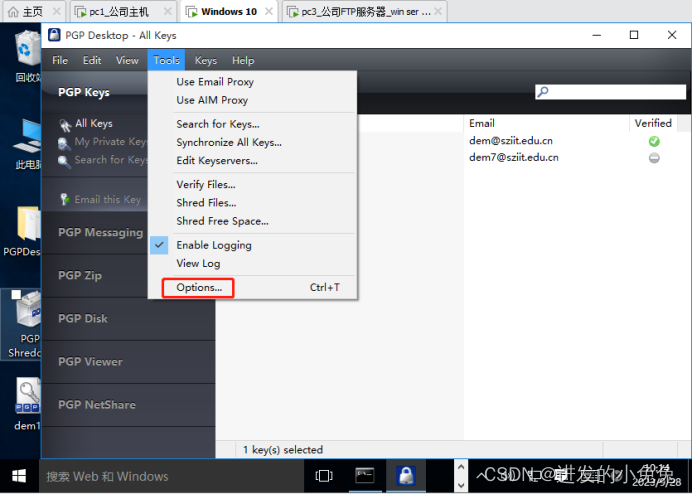Image resolution: width=692 pixels, height=494 pixels.
Task: Select the dem7@sziit.edu.cn email row
Action: 514,158
